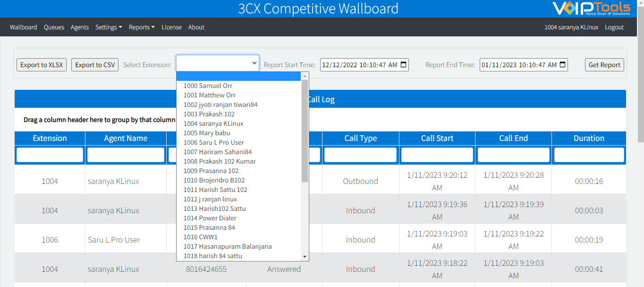This screenshot has height=287, width=644.
Task: Click the page vertical scrollbar
Action: [641, 73]
